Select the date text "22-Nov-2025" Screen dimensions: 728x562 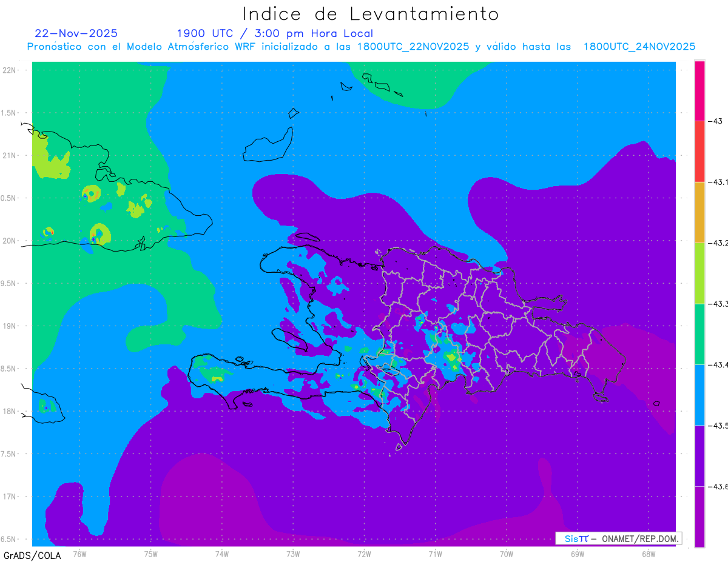click(76, 33)
